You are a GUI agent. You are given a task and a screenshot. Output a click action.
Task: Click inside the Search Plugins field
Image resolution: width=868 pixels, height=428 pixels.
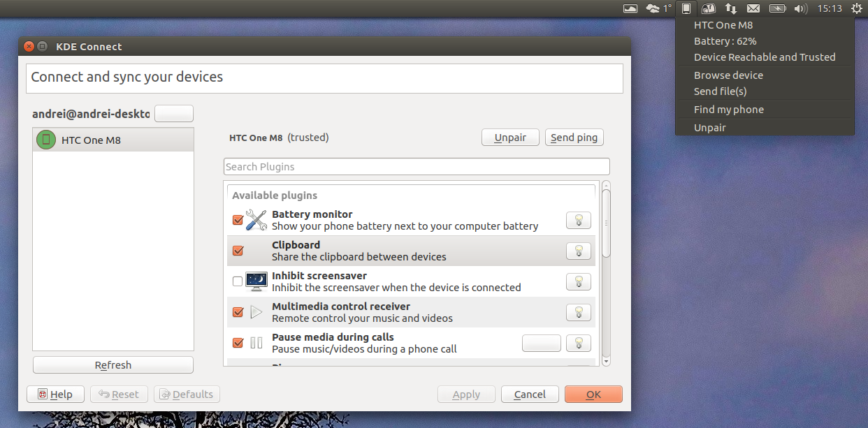click(x=416, y=166)
